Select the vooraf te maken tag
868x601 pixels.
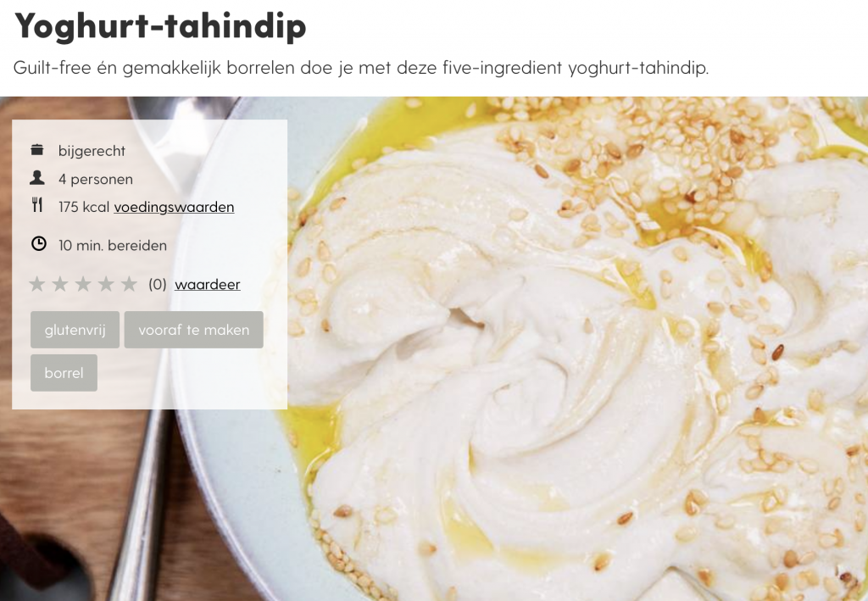point(194,330)
